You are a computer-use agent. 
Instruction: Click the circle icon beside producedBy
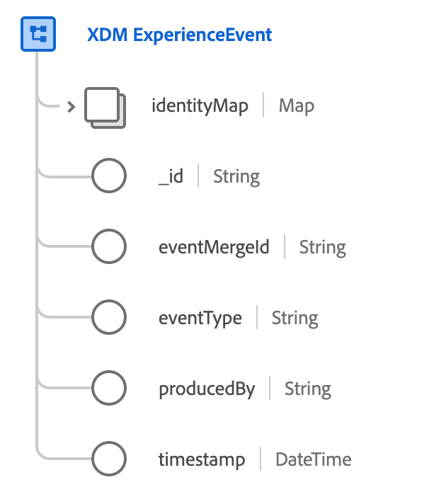pyautogui.click(x=109, y=388)
